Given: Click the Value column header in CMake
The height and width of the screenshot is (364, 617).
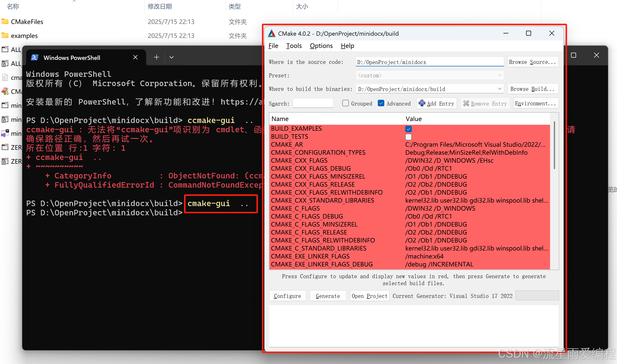Looking at the screenshot, I should tap(477, 119).
